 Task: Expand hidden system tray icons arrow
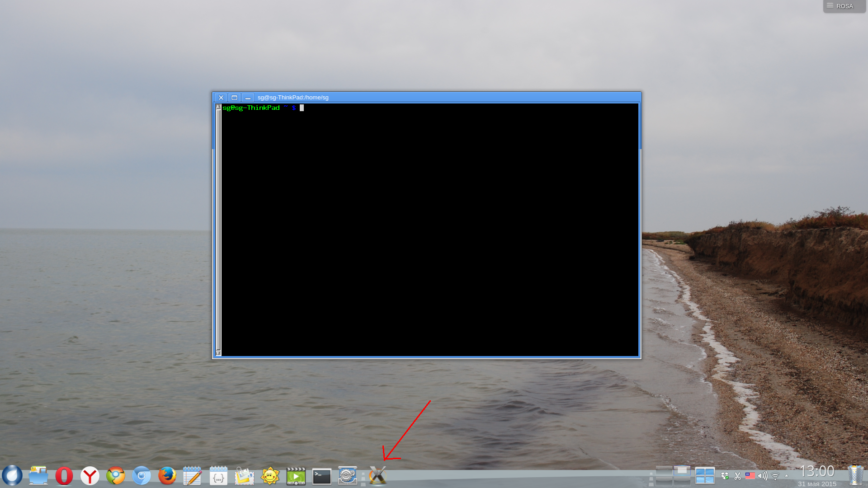tap(787, 476)
